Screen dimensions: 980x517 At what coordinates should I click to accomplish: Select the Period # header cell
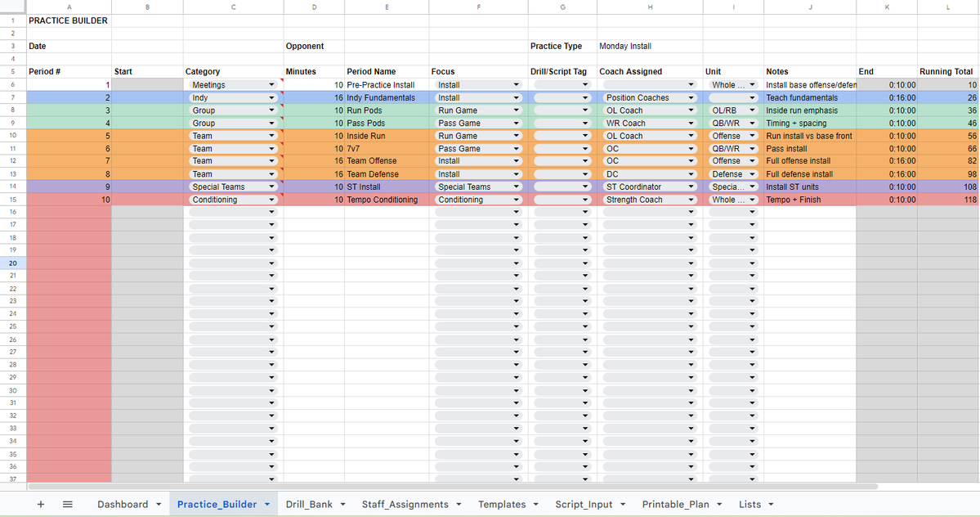[69, 72]
